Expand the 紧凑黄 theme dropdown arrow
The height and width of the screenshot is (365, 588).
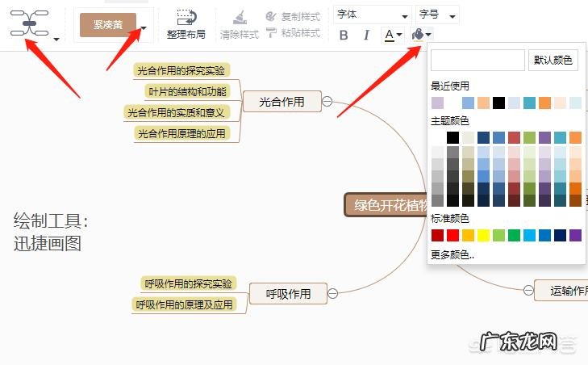click(x=144, y=27)
